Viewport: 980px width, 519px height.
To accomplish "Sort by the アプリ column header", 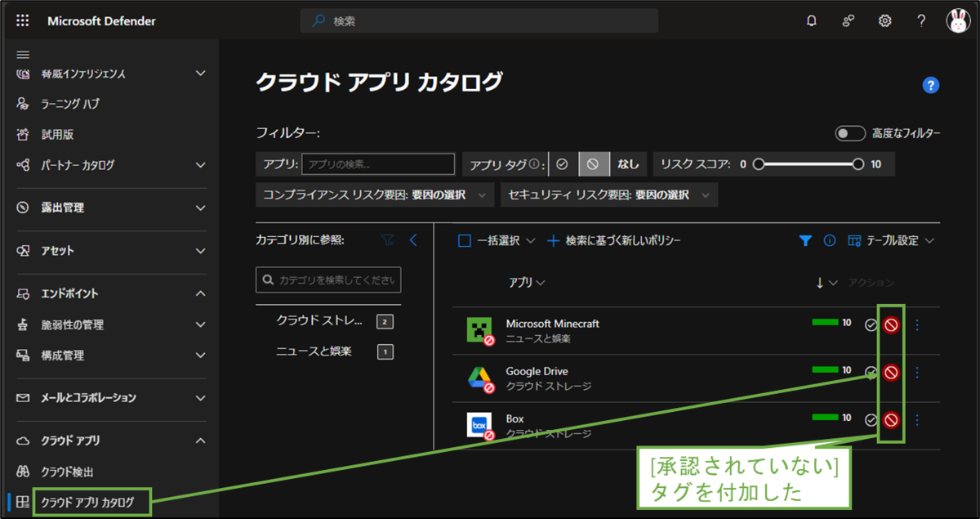I will click(527, 282).
